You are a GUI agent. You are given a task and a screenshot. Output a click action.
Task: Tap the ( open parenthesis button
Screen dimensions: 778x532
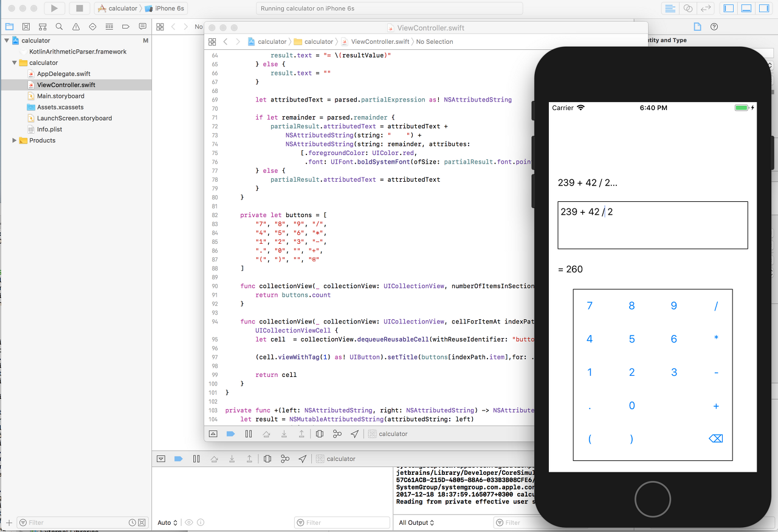pos(590,438)
